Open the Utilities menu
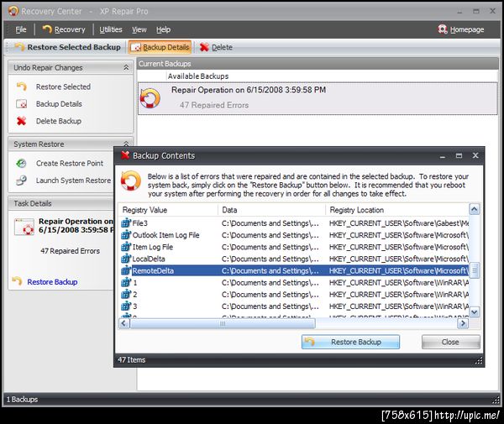Screen dimensions: 504x424 coord(111,29)
